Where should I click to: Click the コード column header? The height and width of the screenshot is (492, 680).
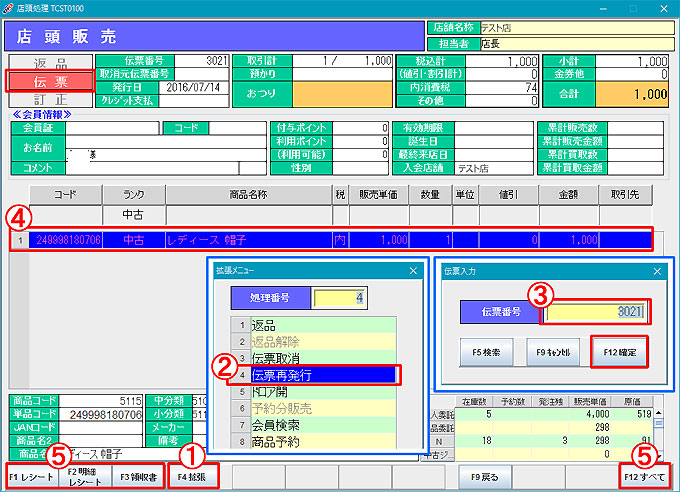[65, 195]
